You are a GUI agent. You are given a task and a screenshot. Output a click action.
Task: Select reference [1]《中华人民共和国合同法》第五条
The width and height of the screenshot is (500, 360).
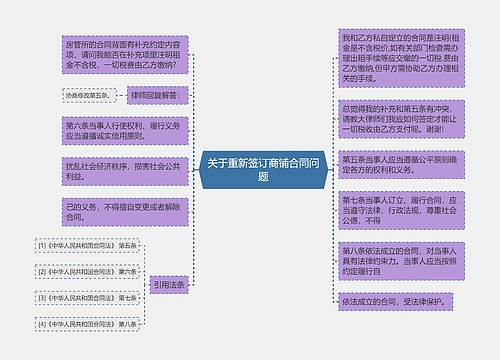click(x=87, y=246)
